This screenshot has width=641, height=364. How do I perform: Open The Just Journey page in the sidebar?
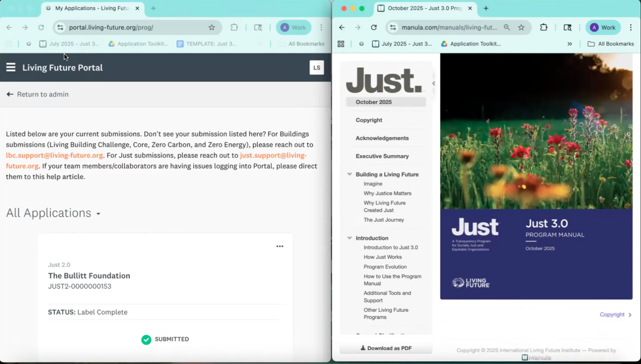(384, 220)
